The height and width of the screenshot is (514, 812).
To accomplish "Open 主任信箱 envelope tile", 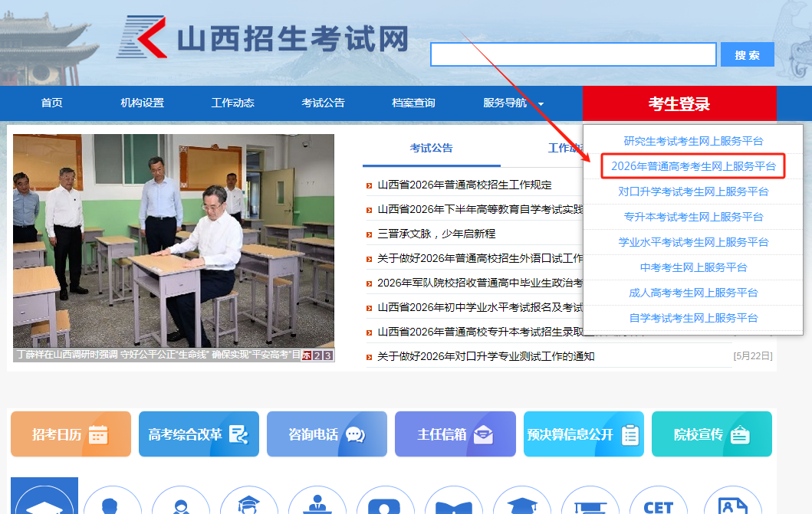I will tap(455, 434).
